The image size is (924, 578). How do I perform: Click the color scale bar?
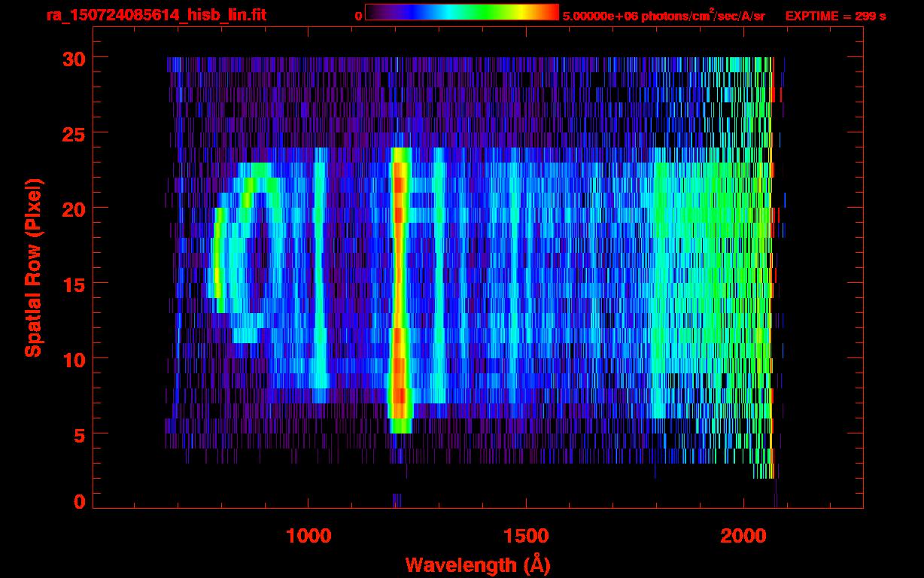coord(462,12)
